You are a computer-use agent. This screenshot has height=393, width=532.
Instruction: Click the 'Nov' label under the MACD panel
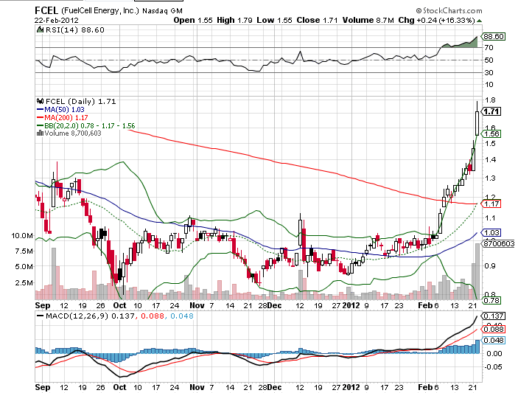(x=197, y=387)
